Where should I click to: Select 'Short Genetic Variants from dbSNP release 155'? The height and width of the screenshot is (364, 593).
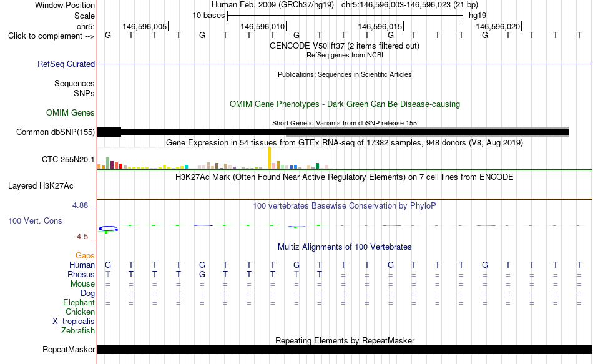click(345, 124)
